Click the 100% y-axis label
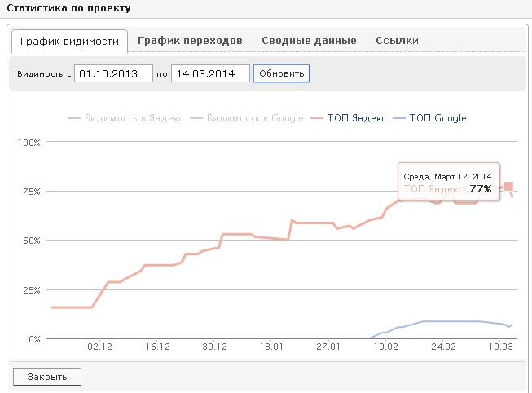This screenshot has height=393, width=532. [29, 143]
